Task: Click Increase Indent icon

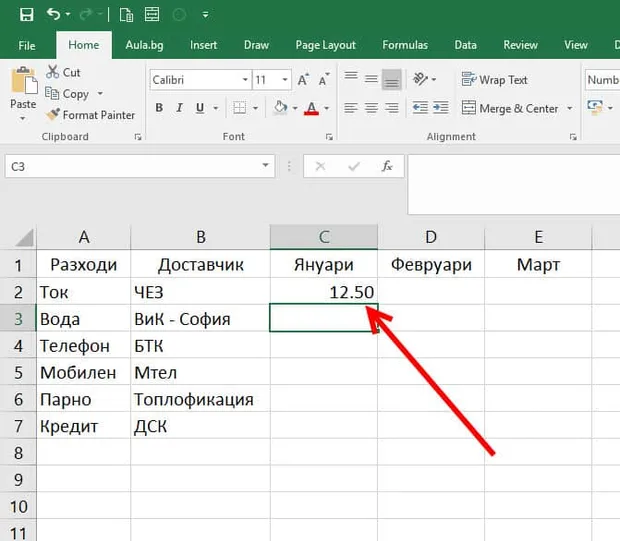Action: (440, 108)
